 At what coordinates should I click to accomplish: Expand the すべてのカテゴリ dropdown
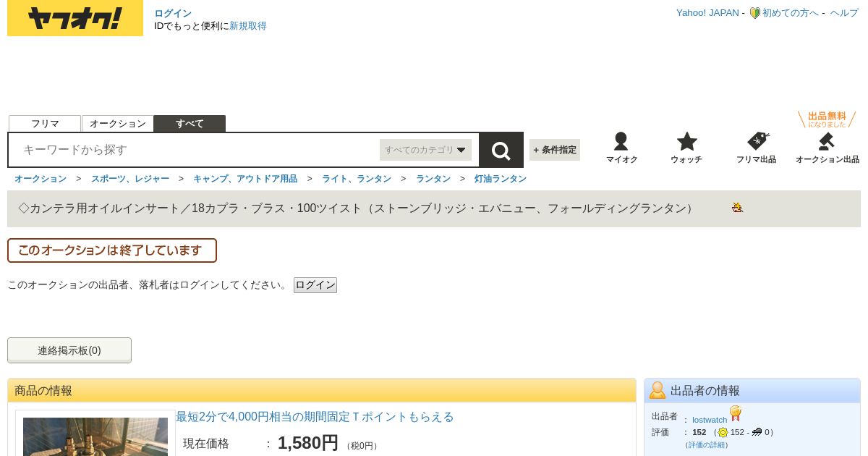click(x=425, y=150)
